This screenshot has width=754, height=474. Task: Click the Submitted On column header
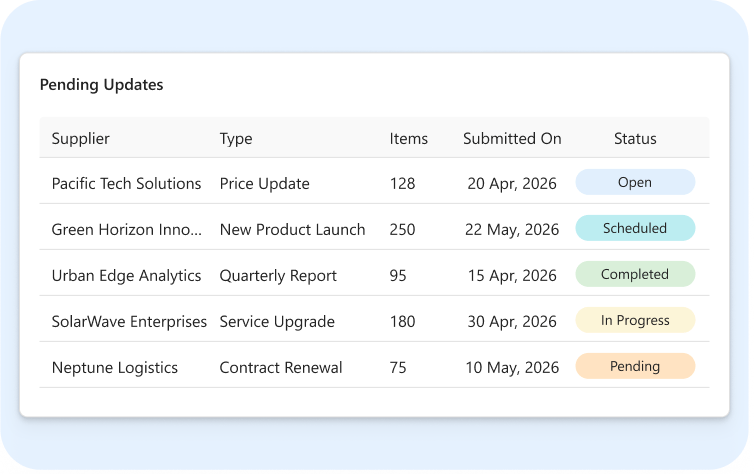(x=512, y=139)
